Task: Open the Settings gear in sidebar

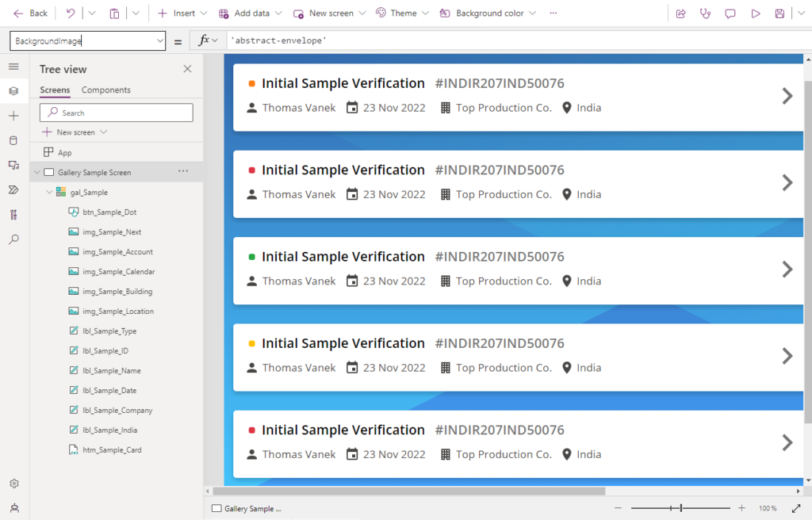Action: [x=13, y=484]
